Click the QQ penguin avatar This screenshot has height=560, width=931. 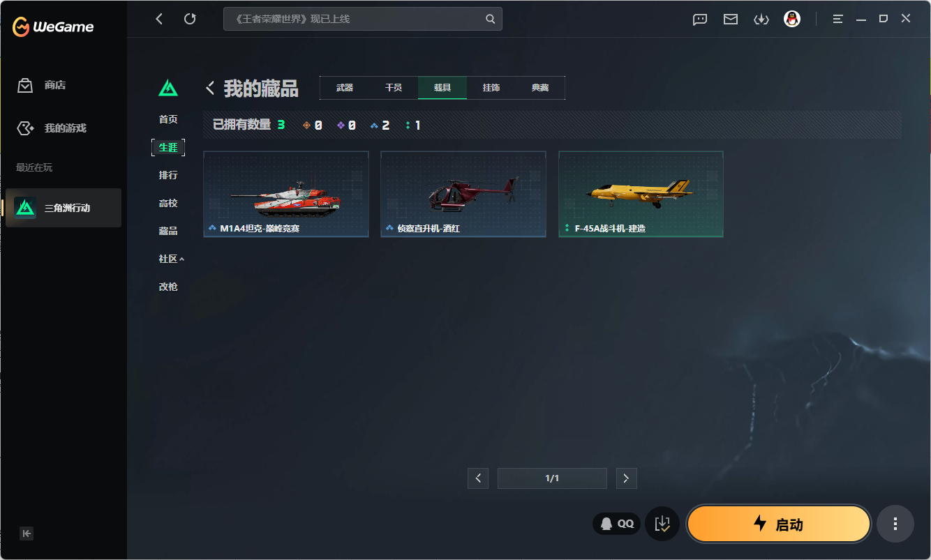point(791,19)
